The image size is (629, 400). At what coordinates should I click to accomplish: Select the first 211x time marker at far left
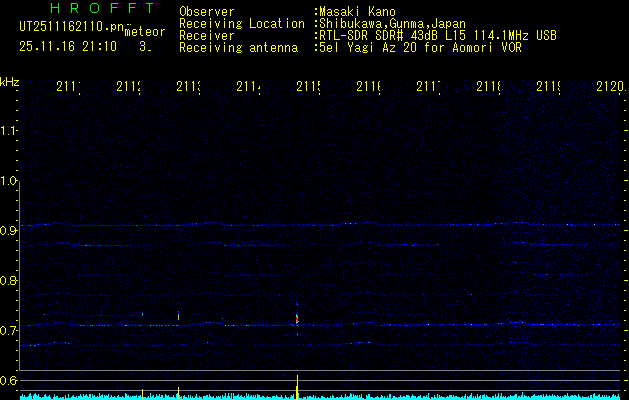[x=68, y=87]
